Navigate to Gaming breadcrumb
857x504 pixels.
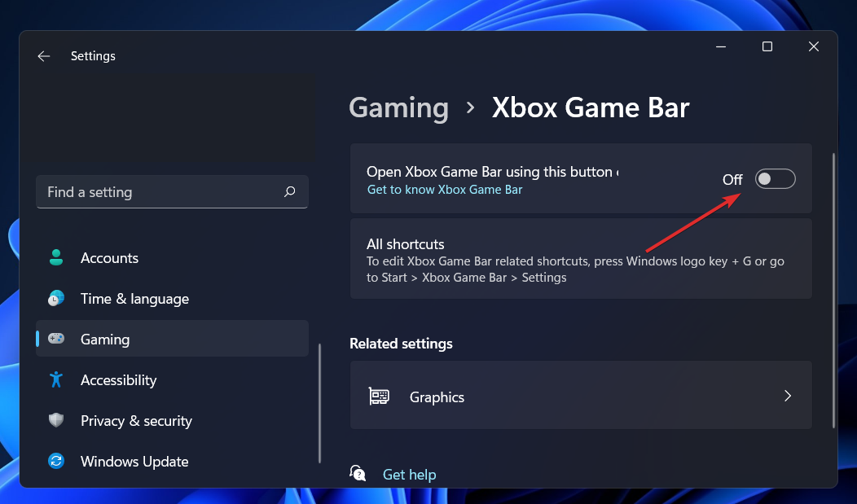click(x=399, y=107)
